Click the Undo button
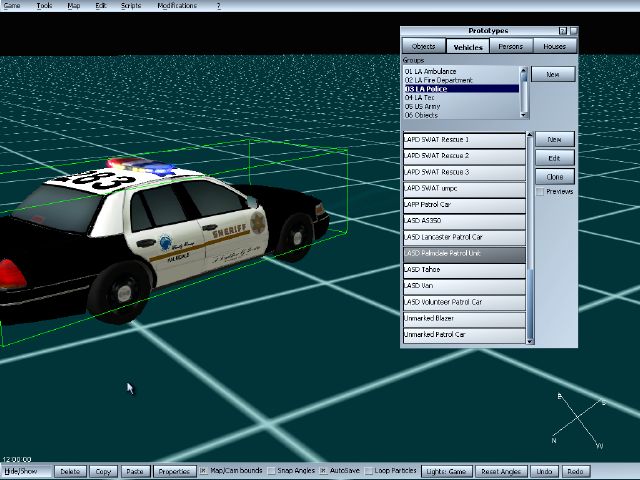The width and height of the screenshot is (640, 480). pyautogui.click(x=544, y=471)
